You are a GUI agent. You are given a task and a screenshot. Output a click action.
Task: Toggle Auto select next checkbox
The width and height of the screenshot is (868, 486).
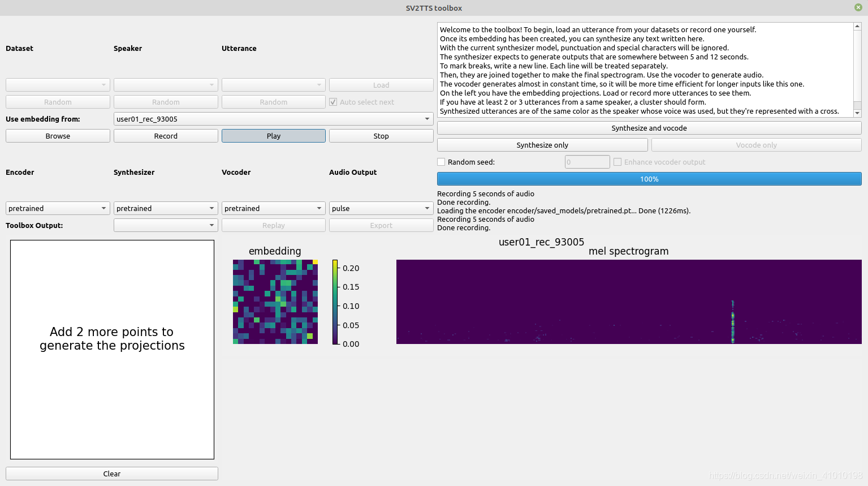coord(333,102)
